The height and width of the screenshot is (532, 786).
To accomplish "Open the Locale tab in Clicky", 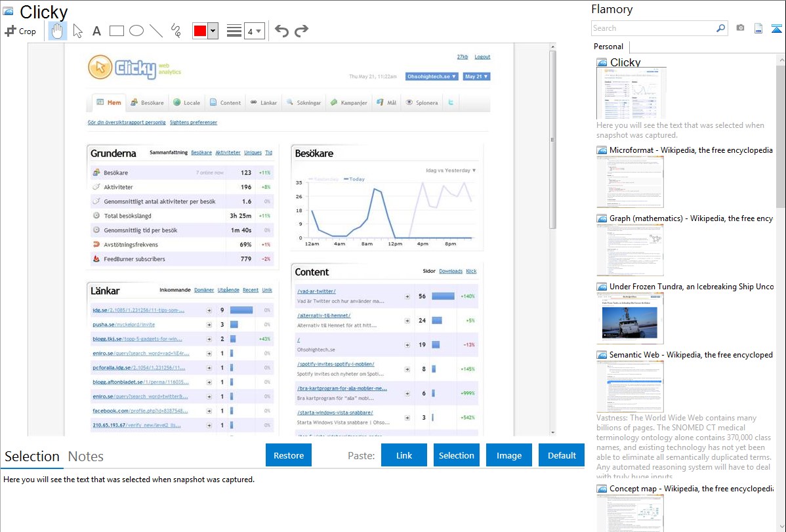I will click(x=186, y=103).
